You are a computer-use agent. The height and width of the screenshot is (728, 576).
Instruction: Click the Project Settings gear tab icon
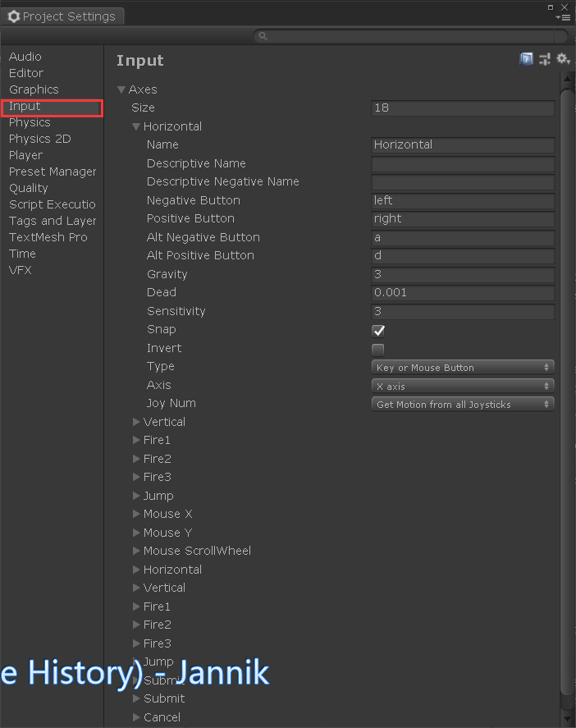click(x=14, y=16)
